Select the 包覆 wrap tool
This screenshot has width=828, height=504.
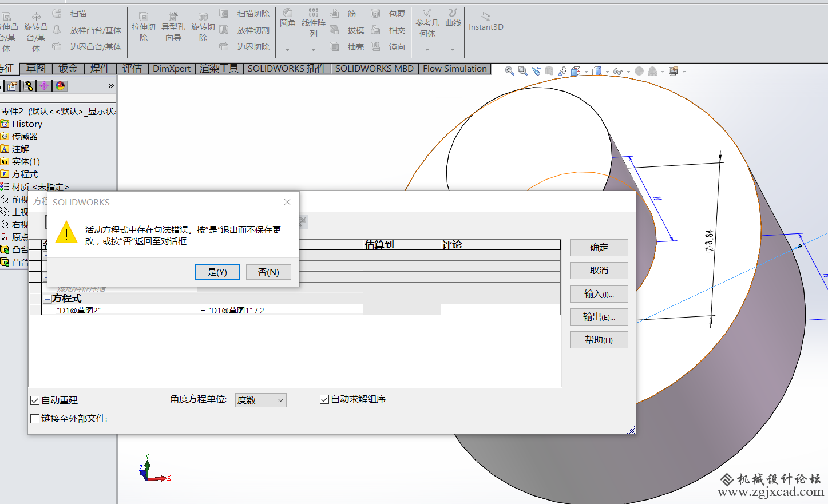(x=389, y=14)
